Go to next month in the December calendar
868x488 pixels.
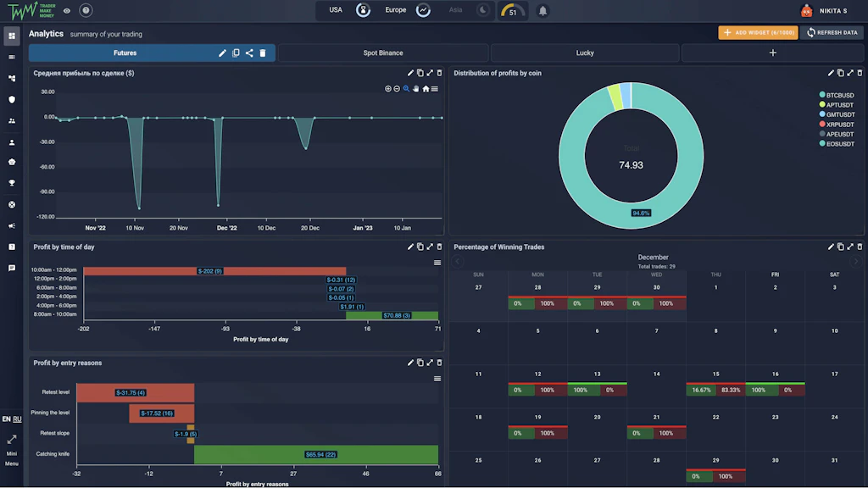click(855, 263)
